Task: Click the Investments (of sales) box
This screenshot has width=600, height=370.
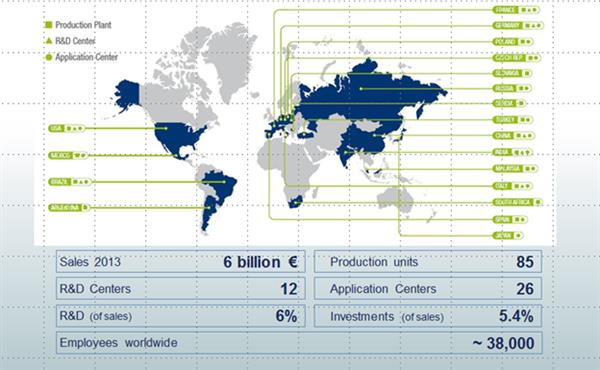Action: pyautogui.click(x=428, y=316)
